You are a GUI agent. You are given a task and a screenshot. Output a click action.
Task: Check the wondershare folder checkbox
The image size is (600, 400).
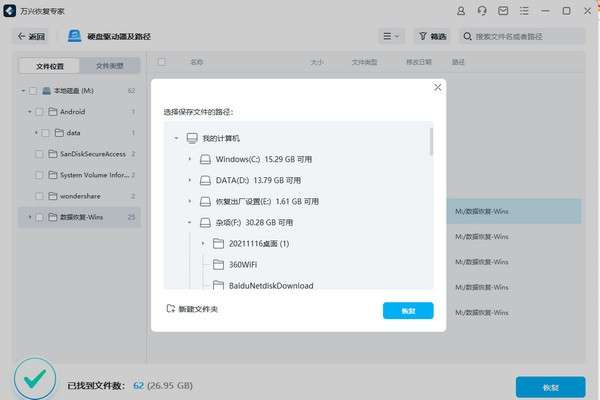pyautogui.click(x=39, y=196)
